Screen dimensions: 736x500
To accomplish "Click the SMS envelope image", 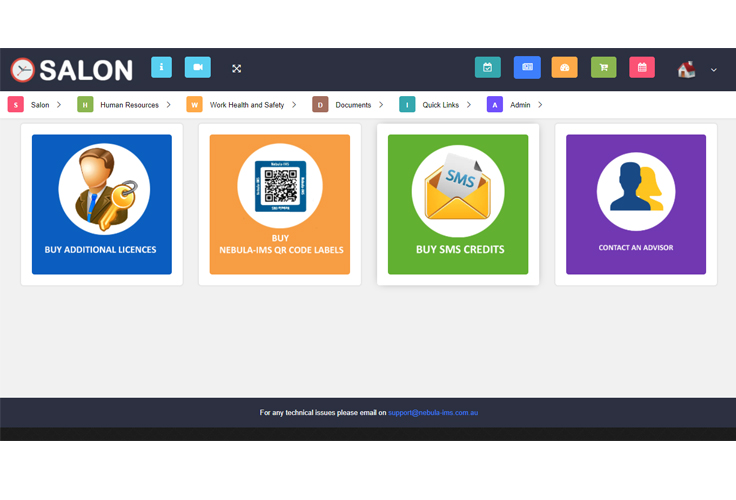I will tap(458, 191).
